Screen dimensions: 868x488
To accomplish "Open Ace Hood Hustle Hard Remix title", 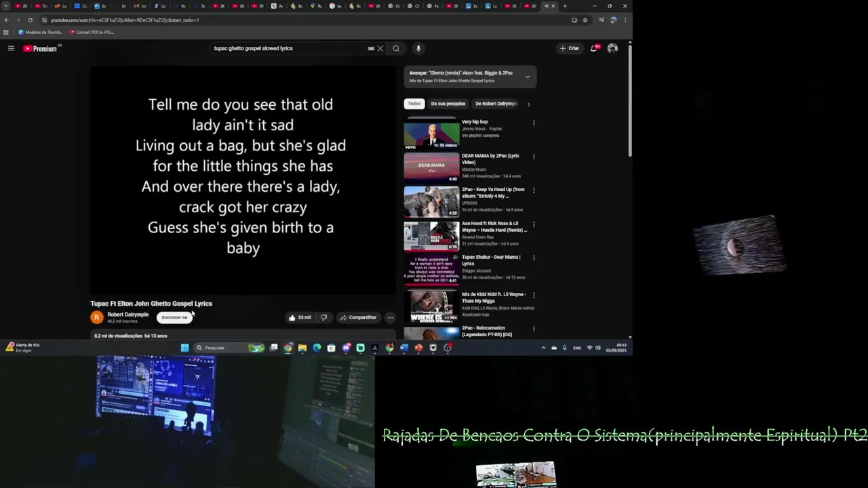I will [x=494, y=226].
